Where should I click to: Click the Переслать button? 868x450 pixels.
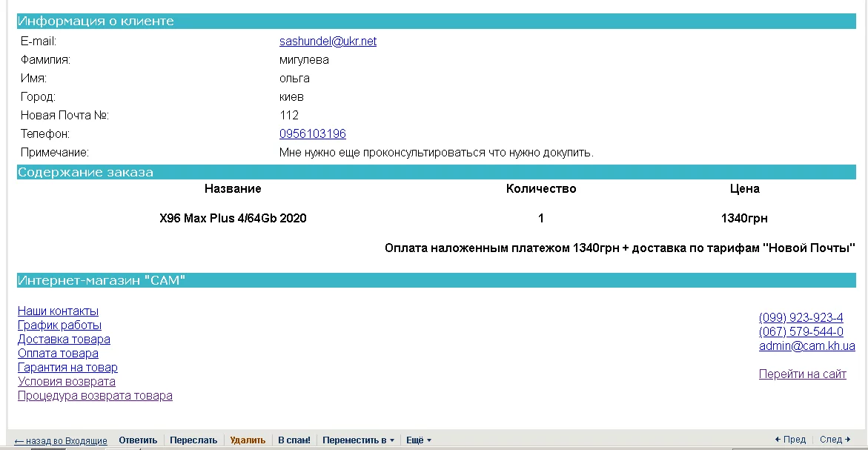point(193,440)
